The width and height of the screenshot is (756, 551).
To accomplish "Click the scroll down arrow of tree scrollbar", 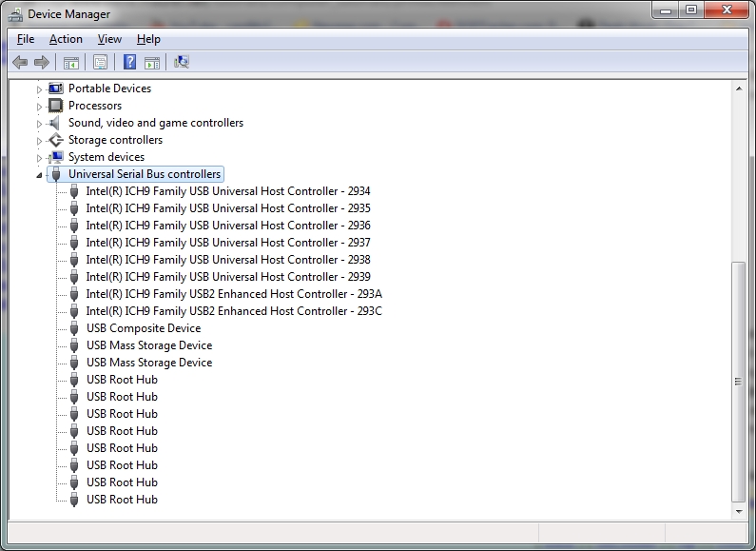I will tap(739, 511).
